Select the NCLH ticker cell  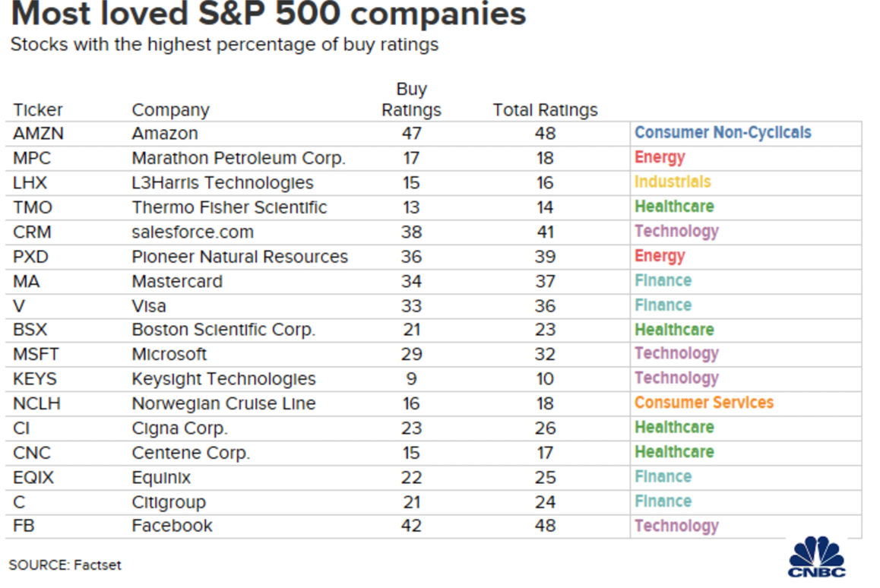36,403
